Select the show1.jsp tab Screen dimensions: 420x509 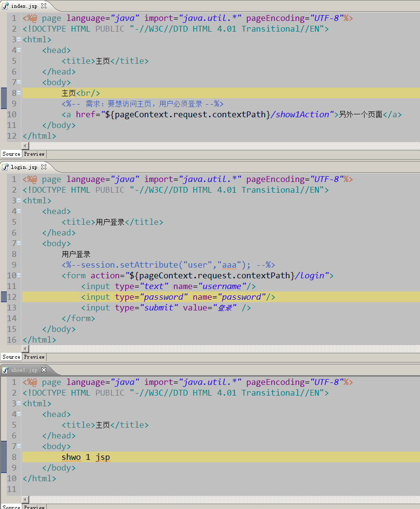pos(24,370)
